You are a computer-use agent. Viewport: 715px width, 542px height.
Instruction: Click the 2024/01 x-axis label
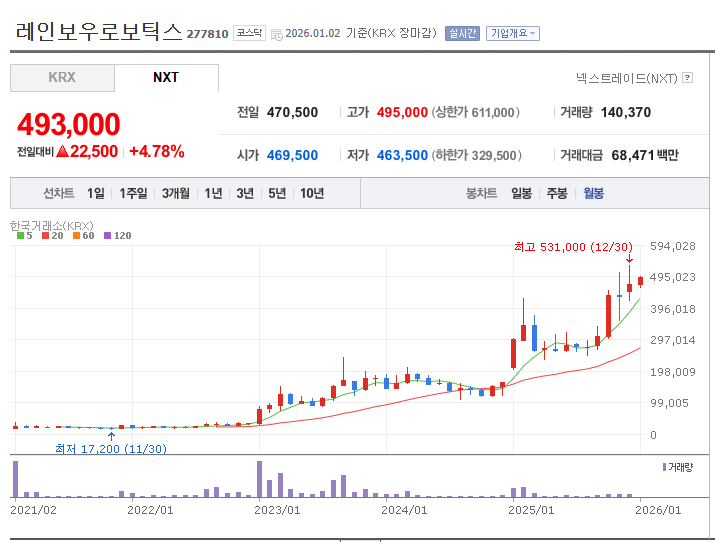click(x=404, y=510)
